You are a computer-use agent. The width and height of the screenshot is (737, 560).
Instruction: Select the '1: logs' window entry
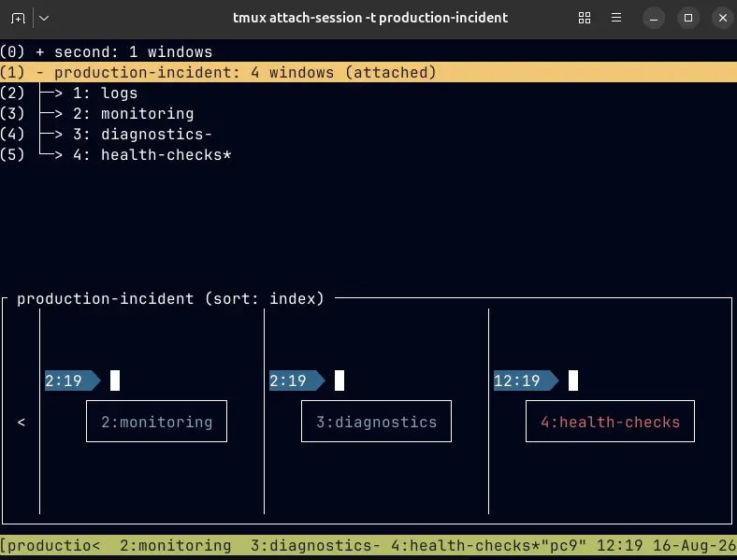pyautogui.click(x=105, y=93)
